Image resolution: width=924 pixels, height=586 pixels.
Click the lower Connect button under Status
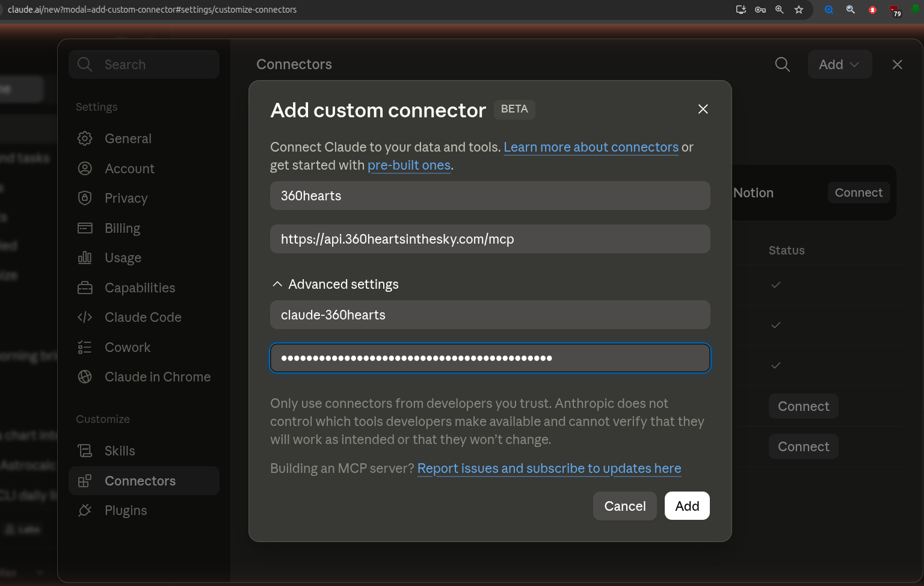click(803, 446)
